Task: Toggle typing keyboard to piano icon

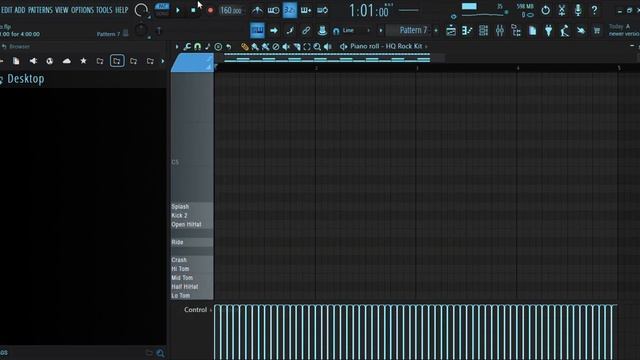Action: point(257,30)
